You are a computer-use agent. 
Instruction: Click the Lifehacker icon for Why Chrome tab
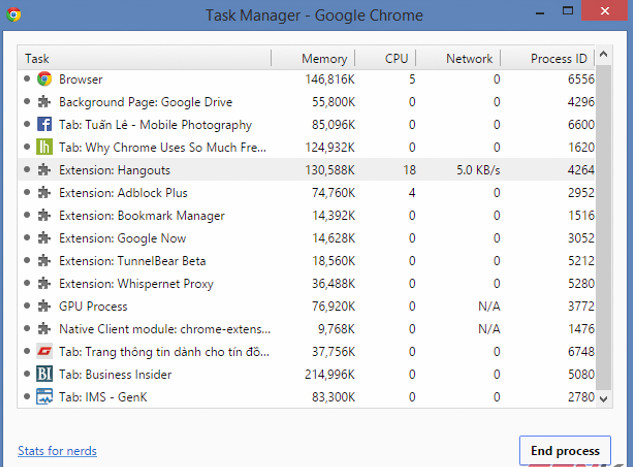tap(44, 147)
